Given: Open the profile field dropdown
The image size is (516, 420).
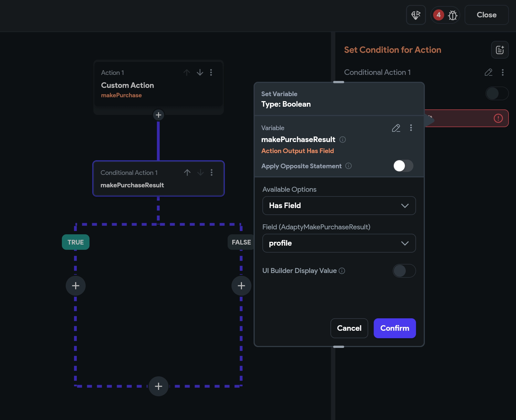Looking at the screenshot, I should [339, 243].
